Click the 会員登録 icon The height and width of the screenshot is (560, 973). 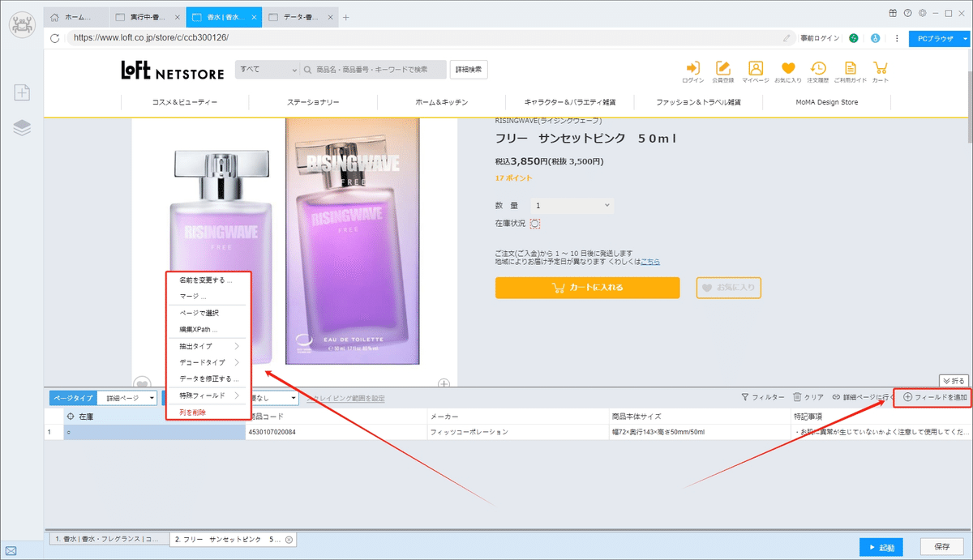click(x=722, y=71)
